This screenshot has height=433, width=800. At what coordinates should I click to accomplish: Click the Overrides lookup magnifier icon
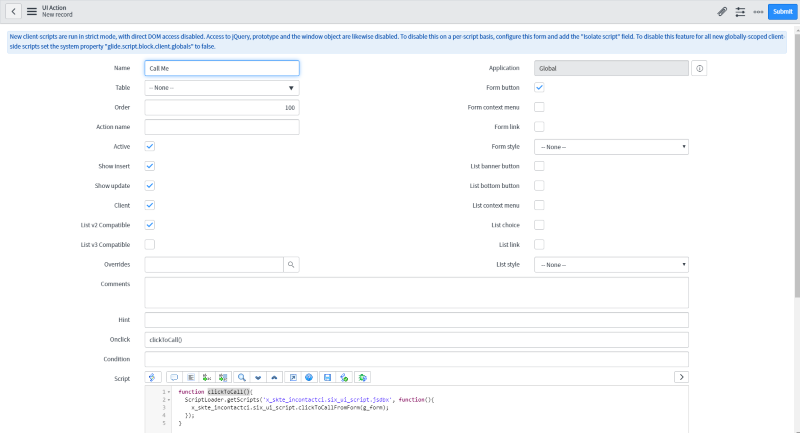click(x=291, y=264)
